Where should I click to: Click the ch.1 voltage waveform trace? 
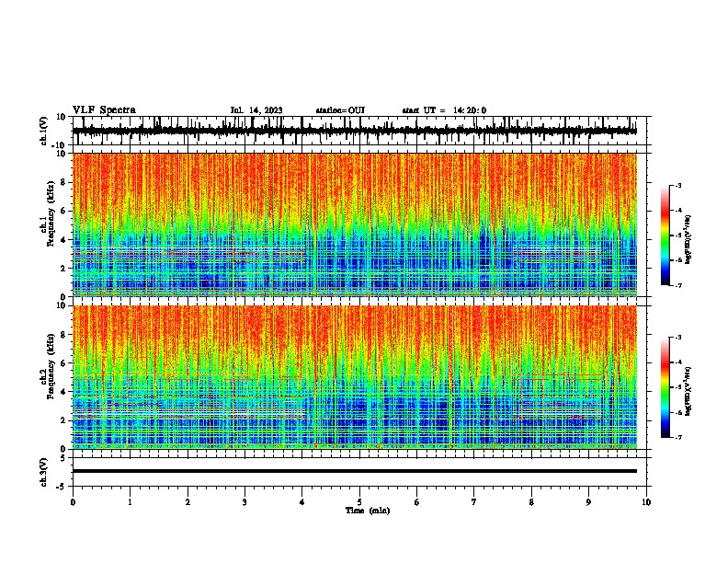point(354,131)
